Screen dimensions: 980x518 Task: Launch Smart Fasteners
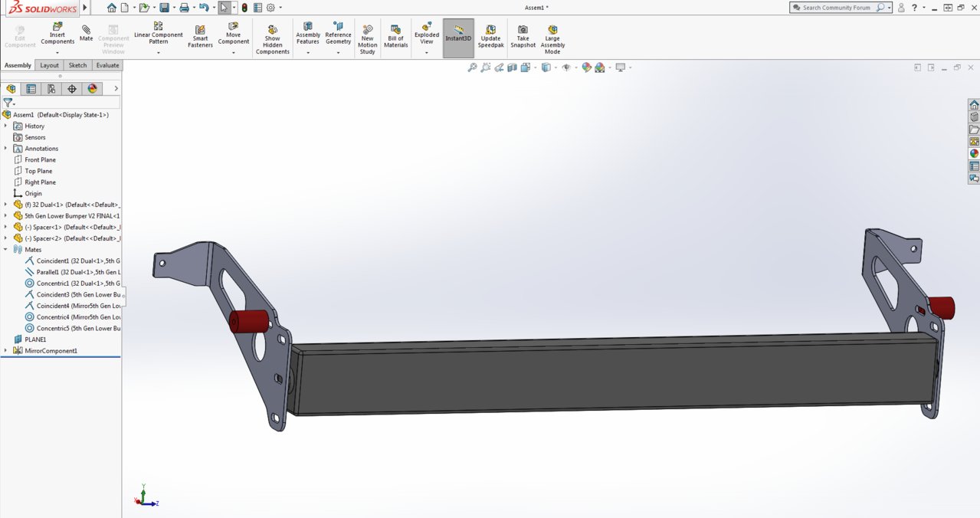tap(200, 37)
